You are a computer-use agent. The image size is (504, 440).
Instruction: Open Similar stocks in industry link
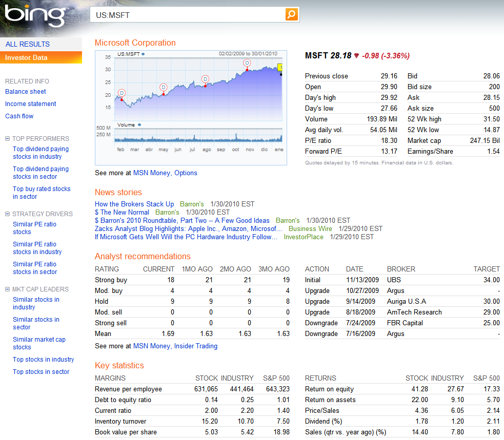[x=36, y=303]
